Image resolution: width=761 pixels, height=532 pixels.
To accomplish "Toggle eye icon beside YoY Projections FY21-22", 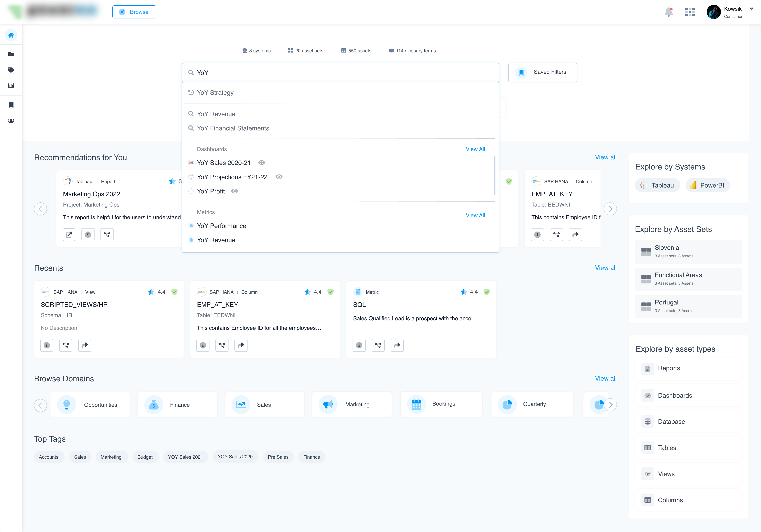I will [x=279, y=177].
